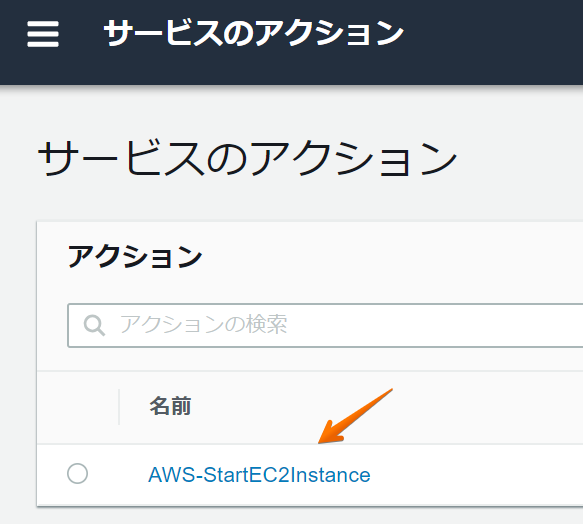Click the アクション panel heading
Image resolution: width=583 pixels, height=524 pixels.
click(x=135, y=257)
